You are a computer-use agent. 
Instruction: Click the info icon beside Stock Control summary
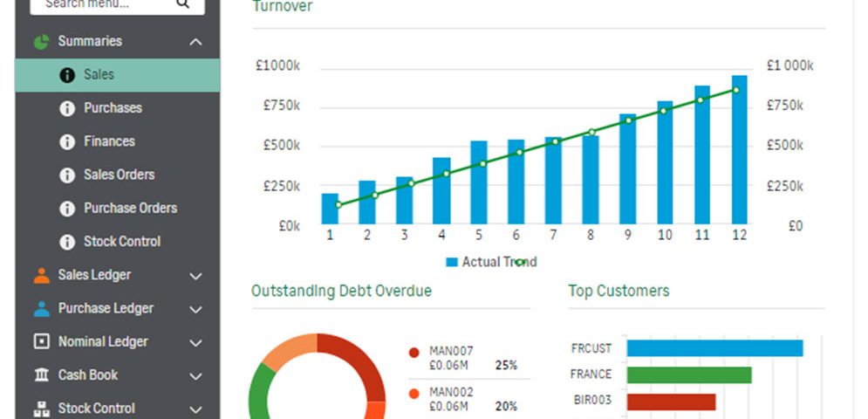pyautogui.click(x=67, y=242)
